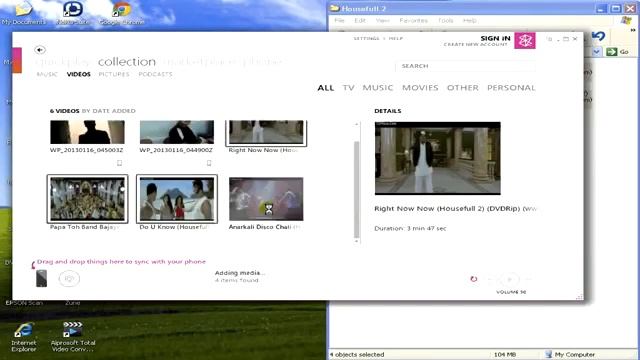Switch to the Music category
The width and height of the screenshot is (640, 360).
pyautogui.click(x=47, y=74)
